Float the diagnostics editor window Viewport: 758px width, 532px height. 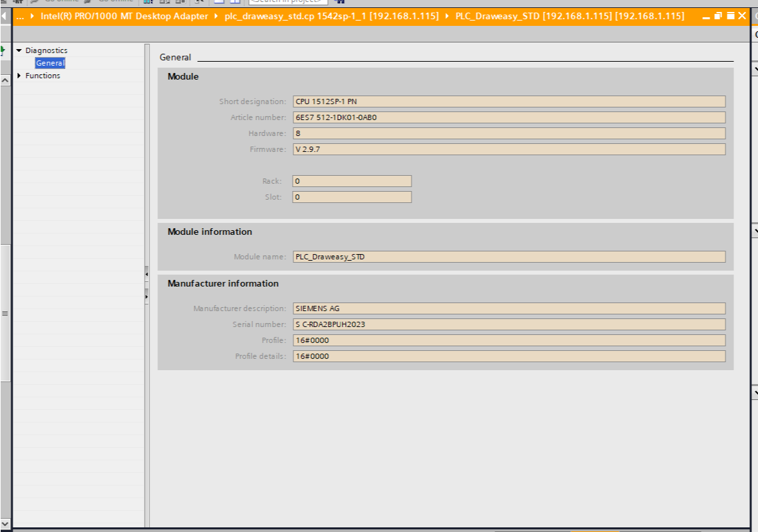click(718, 16)
